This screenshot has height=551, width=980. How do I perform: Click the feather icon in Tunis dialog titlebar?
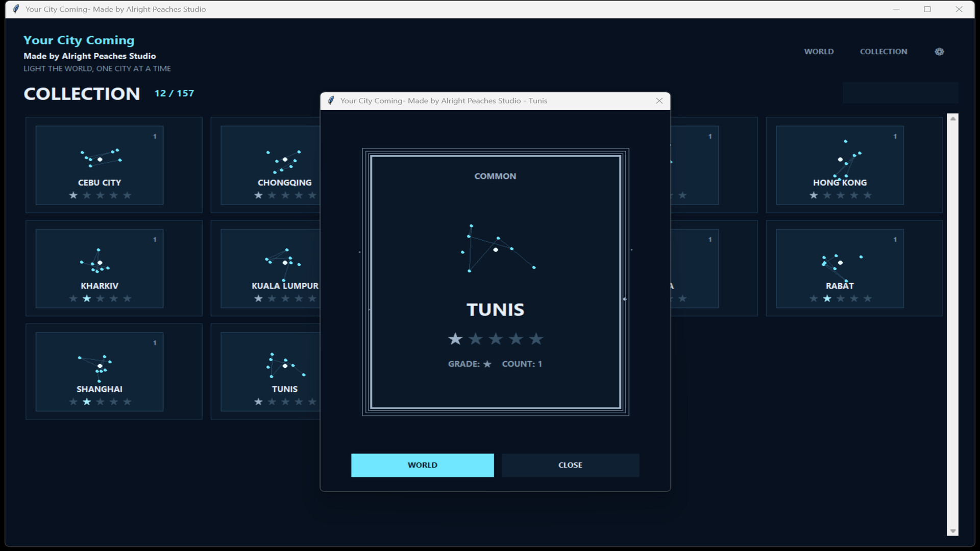tap(331, 101)
